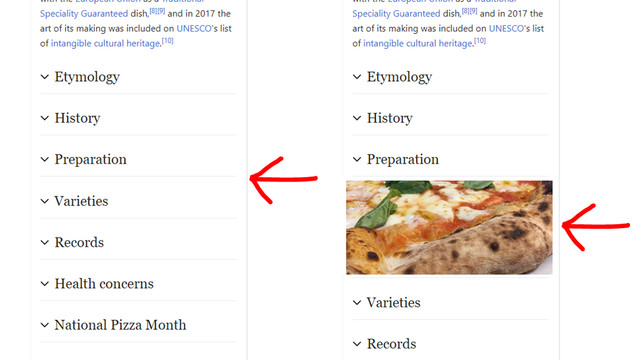Expand National Pizza Month section, left panel
The image size is (640, 360).
pyautogui.click(x=44, y=325)
